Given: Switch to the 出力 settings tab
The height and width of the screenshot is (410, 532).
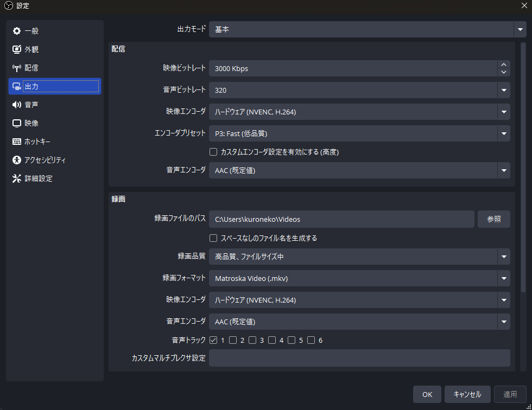Looking at the screenshot, I should (54, 86).
